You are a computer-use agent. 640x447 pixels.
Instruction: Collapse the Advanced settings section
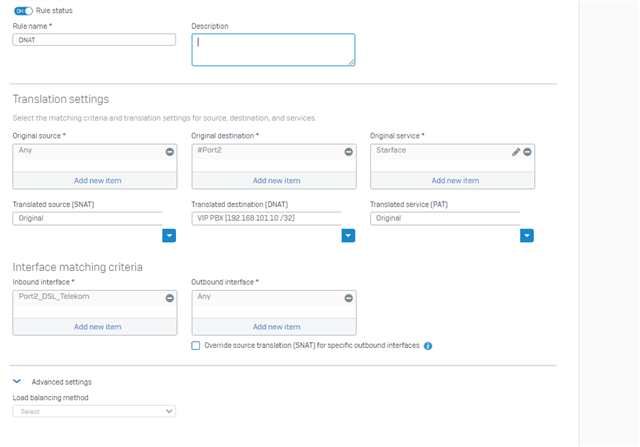click(x=17, y=381)
